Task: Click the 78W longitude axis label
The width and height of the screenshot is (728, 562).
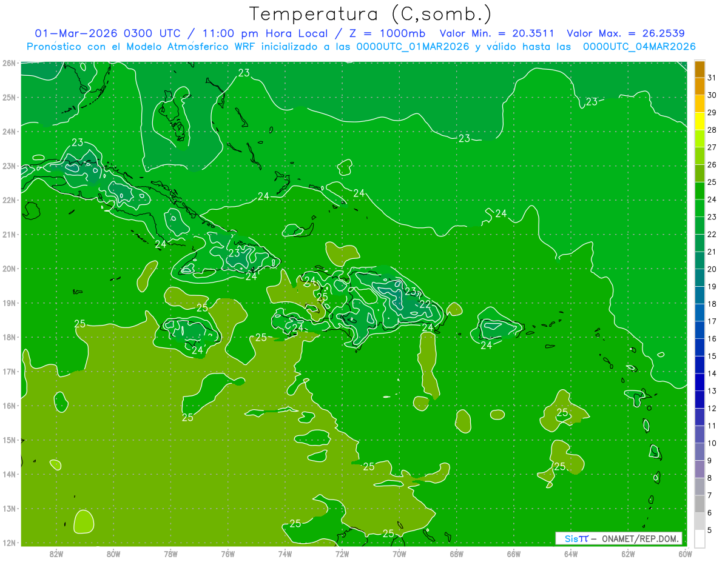Action: (170, 554)
